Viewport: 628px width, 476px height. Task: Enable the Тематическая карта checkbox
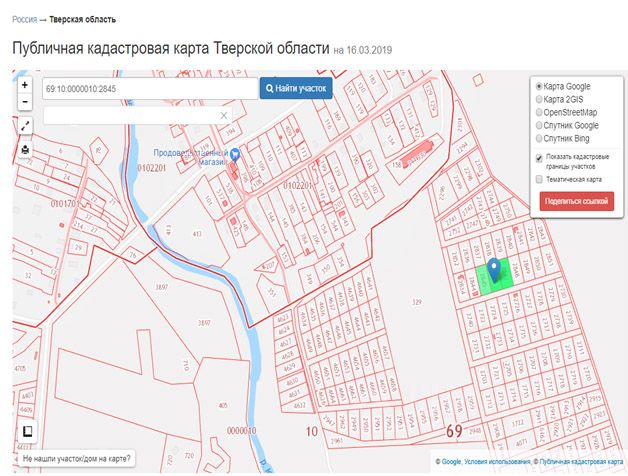(x=540, y=180)
